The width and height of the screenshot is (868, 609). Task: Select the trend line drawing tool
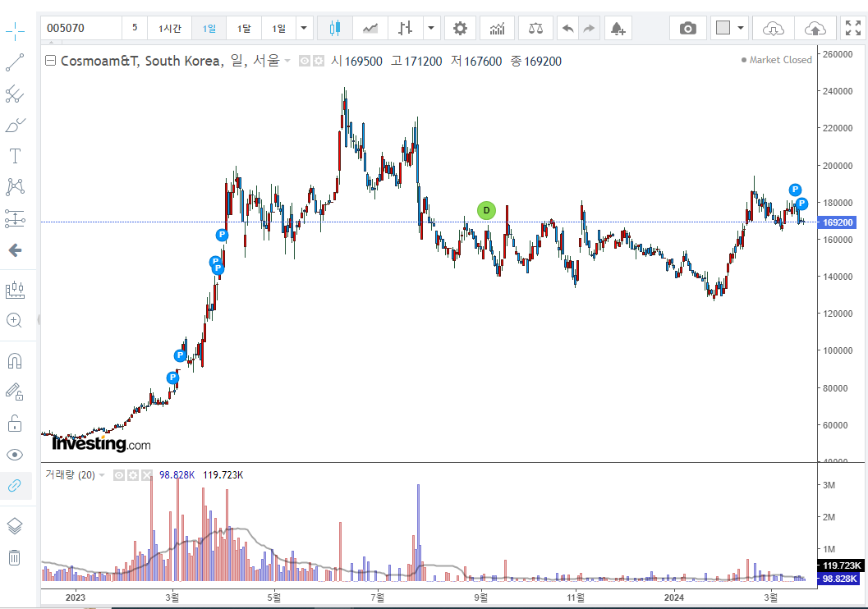(15, 62)
